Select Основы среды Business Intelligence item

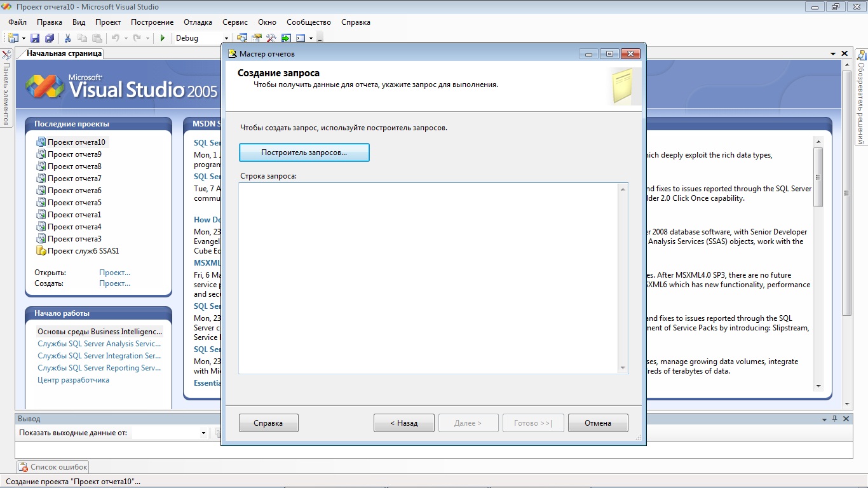coord(100,332)
